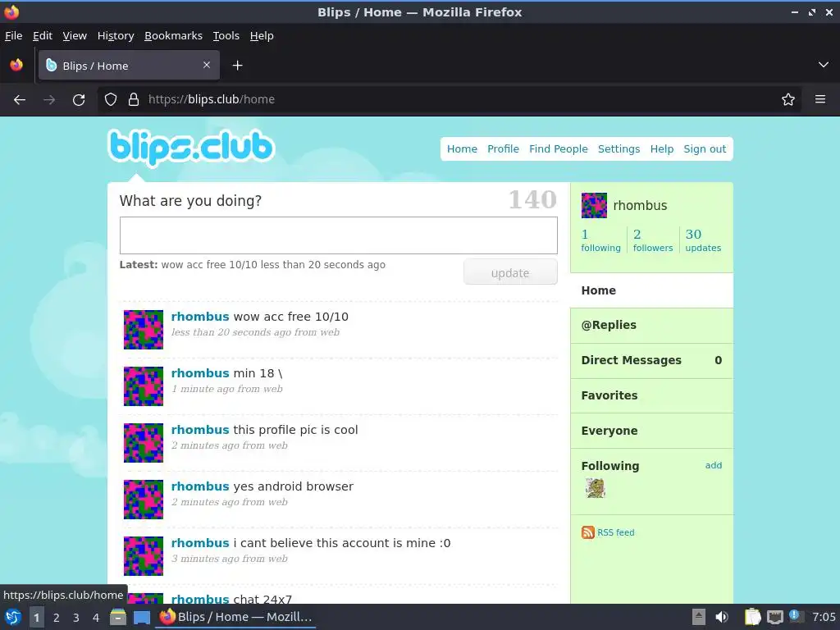This screenshot has height=630, width=840.
Task: Click the update button
Action: [x=510, y=272]
